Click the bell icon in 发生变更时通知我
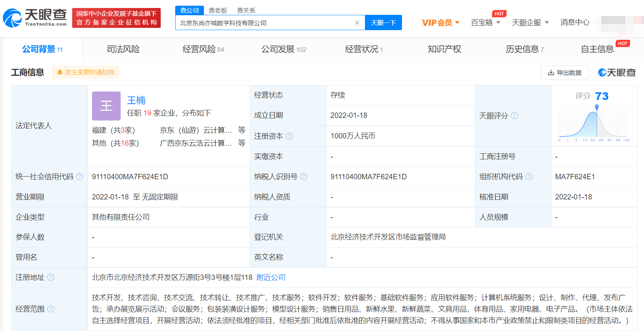The image size is (644, 331). coord(60,72)
